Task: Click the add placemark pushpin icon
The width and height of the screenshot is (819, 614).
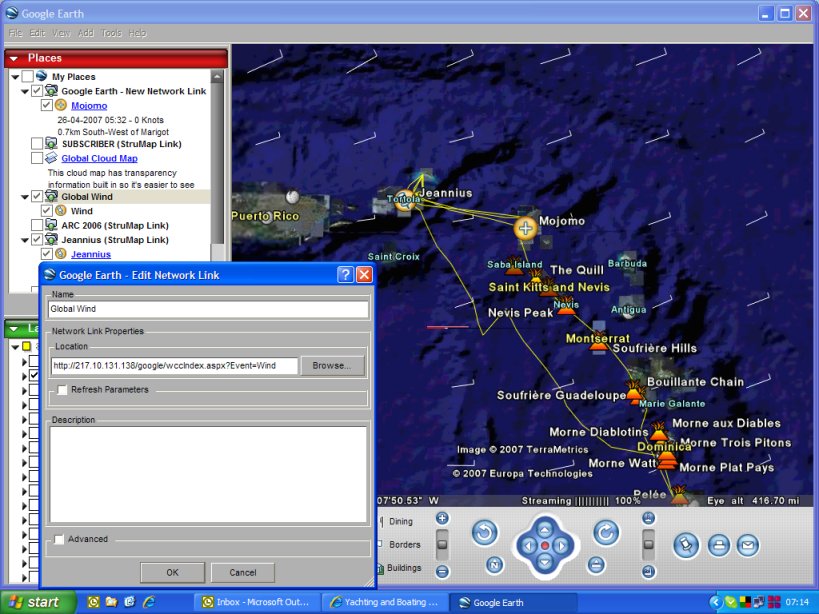Action: point(685,545)
